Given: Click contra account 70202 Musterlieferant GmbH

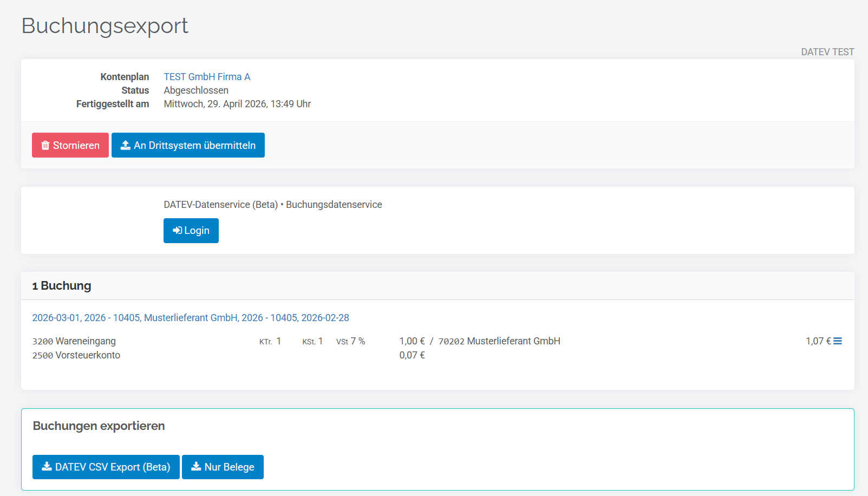Looking at the screenshot, I should [499, 341].
